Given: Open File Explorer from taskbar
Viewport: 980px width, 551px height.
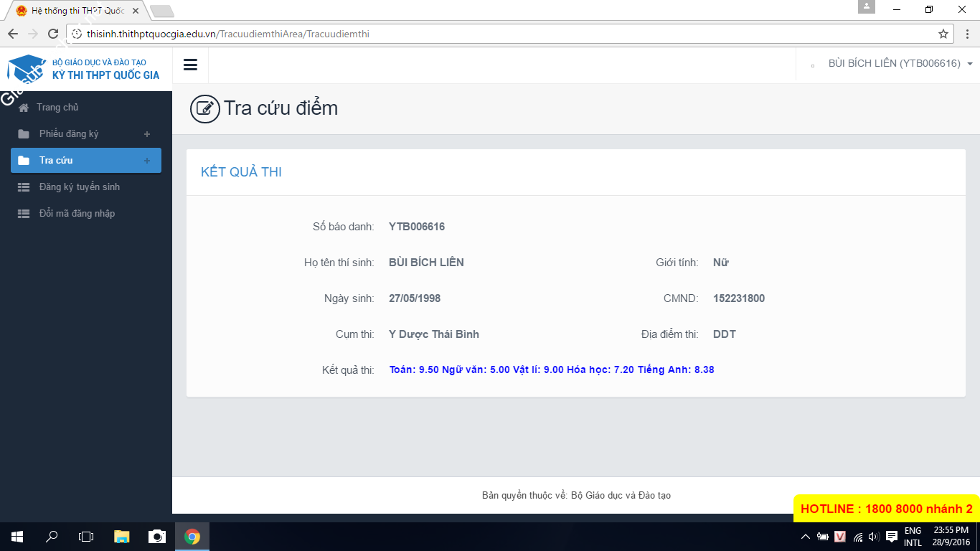Looking at the screenshot, I should point(122,537).
